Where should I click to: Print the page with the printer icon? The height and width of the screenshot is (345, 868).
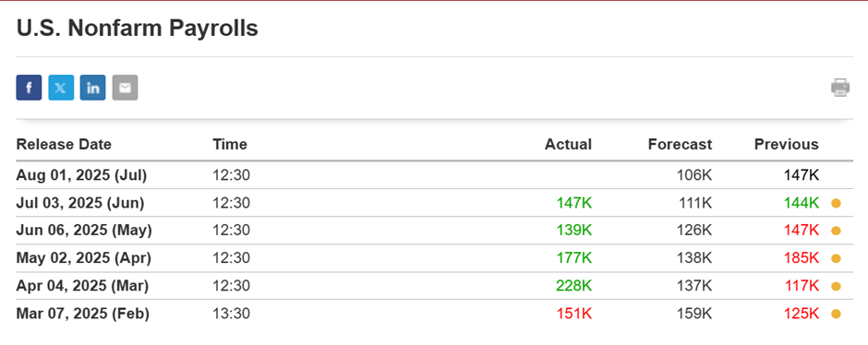839,88
